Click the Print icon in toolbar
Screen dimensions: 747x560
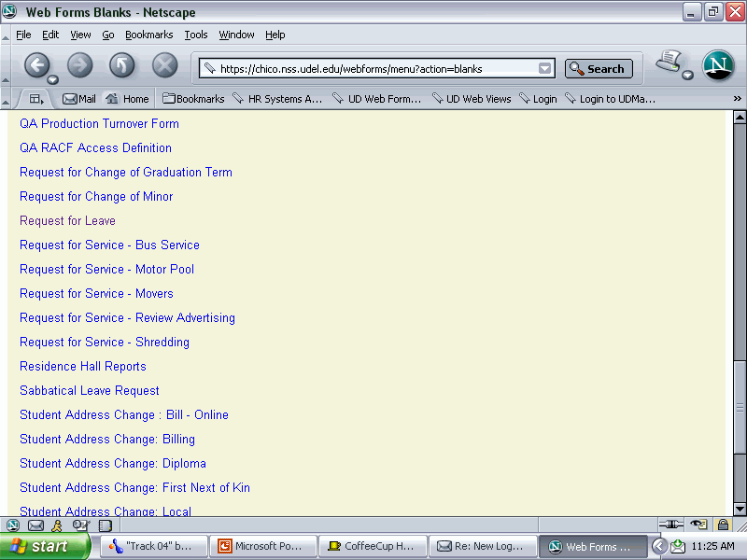tap(669, 63)
